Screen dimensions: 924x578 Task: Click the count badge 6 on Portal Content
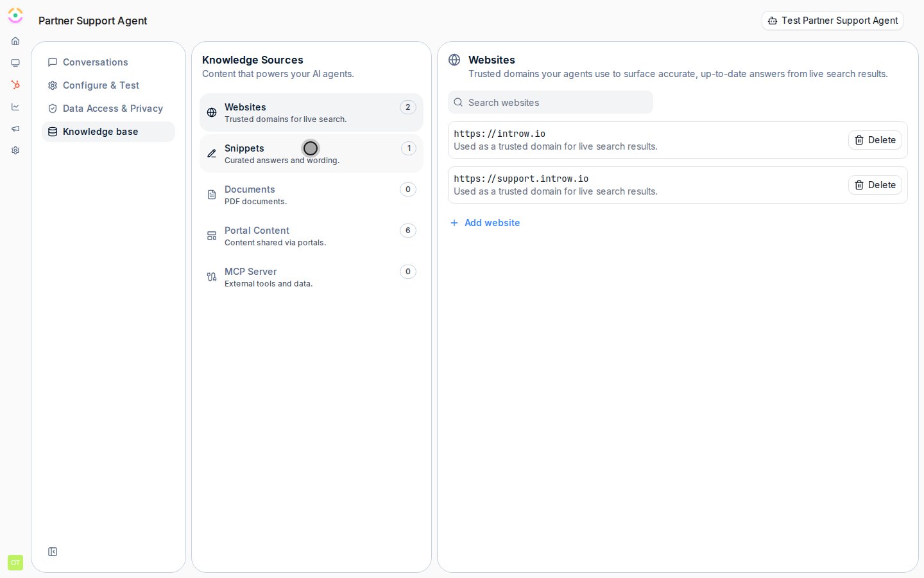408,231
